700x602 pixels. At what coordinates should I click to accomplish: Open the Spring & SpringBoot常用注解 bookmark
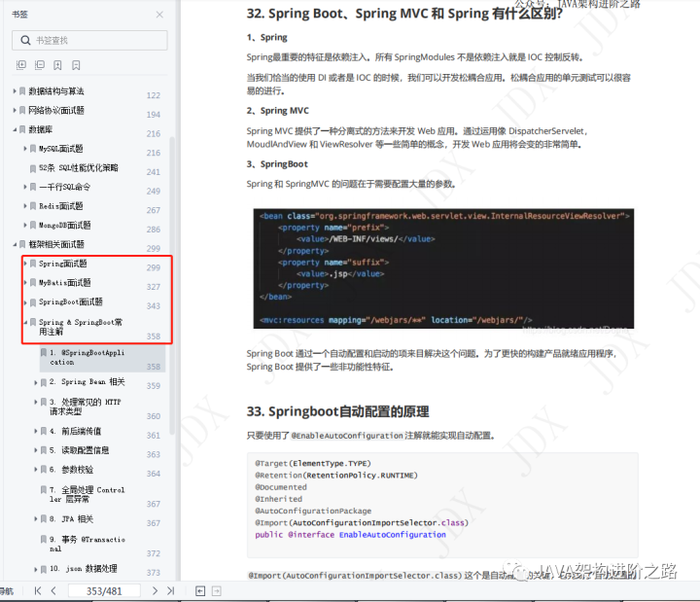point(81,327)
